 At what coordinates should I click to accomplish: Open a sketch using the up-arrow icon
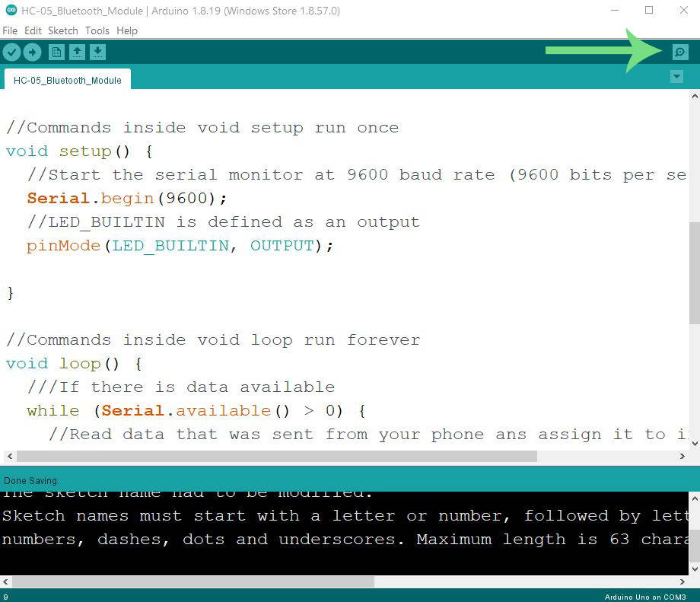(78, 53)
